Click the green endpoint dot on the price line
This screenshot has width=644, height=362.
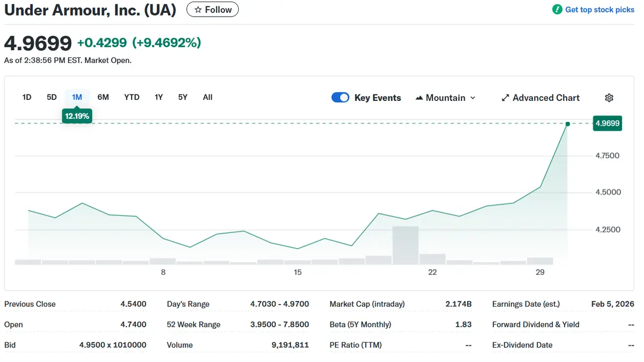(x=568, y=124)
